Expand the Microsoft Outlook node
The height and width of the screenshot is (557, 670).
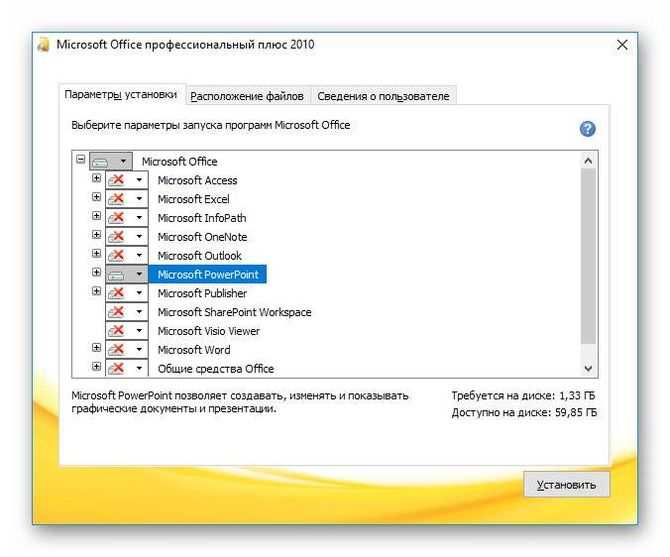tap(97, 253)
